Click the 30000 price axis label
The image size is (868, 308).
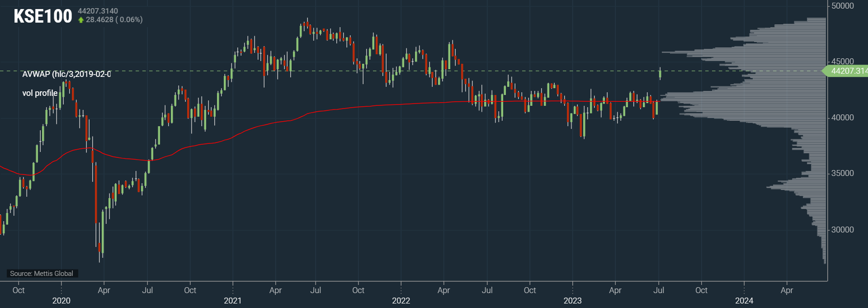tap(843, 230)
